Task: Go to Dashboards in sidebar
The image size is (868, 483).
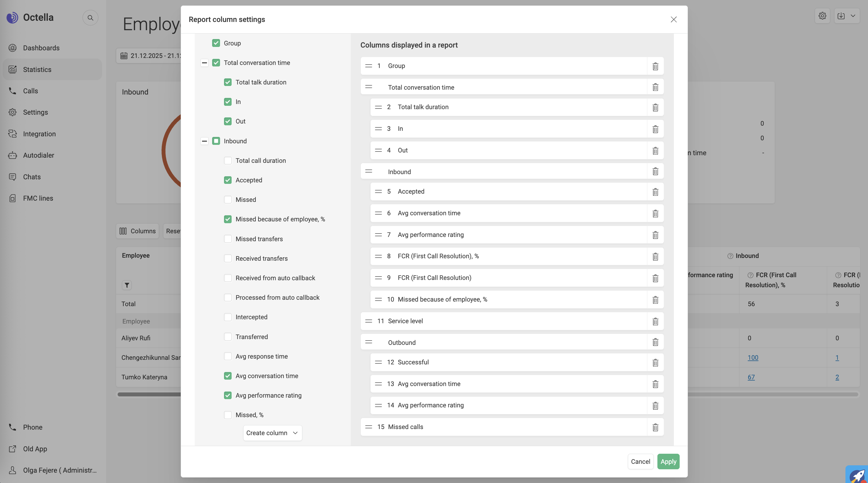Action: (41, 48)
